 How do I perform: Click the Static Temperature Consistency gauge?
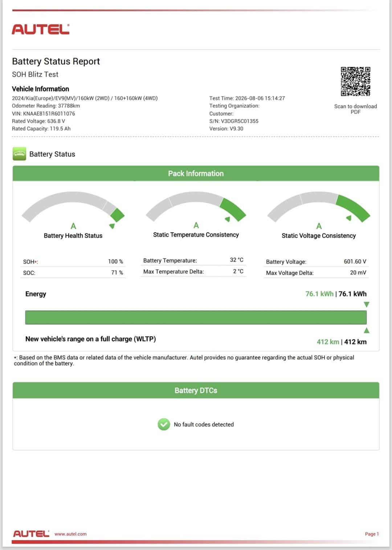tap(196, 207)
